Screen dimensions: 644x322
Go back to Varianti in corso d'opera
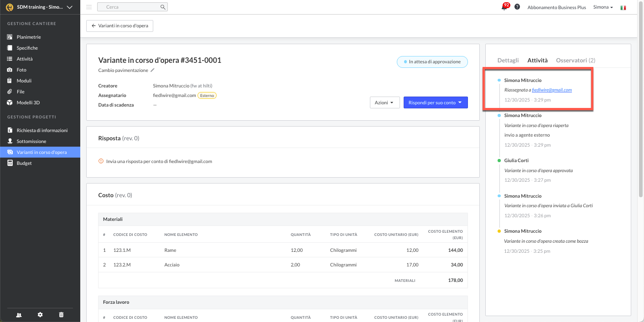tap(119, 26)
